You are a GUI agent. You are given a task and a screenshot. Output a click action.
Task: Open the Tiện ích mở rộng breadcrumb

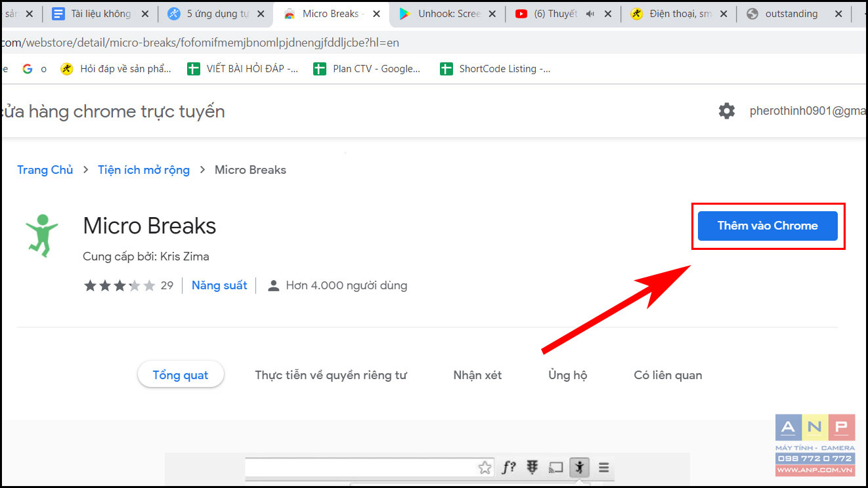coord(144,170)
